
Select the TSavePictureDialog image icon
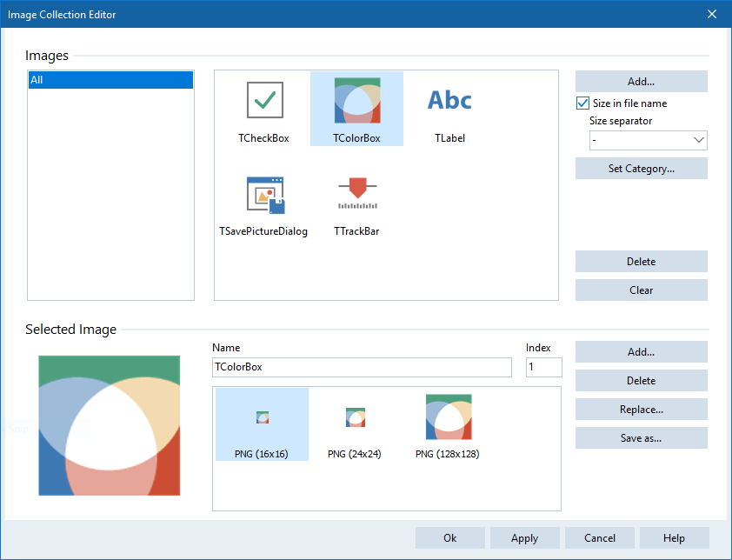264,194
